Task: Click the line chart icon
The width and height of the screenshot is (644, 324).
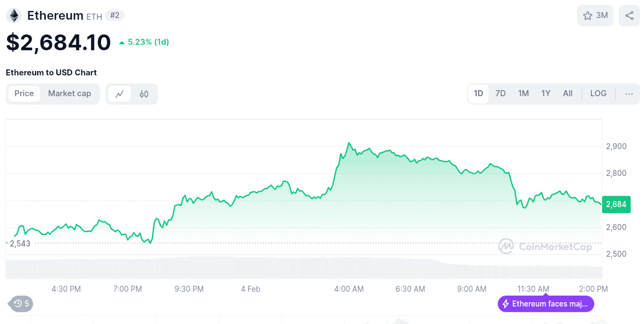Action: [119, 93]
